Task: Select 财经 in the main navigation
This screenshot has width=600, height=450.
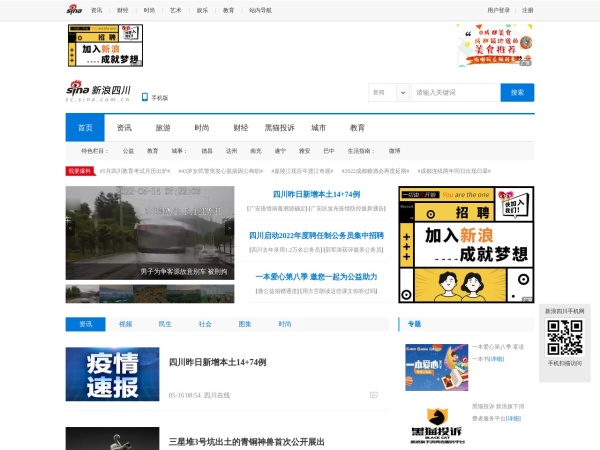Action: 241,128
